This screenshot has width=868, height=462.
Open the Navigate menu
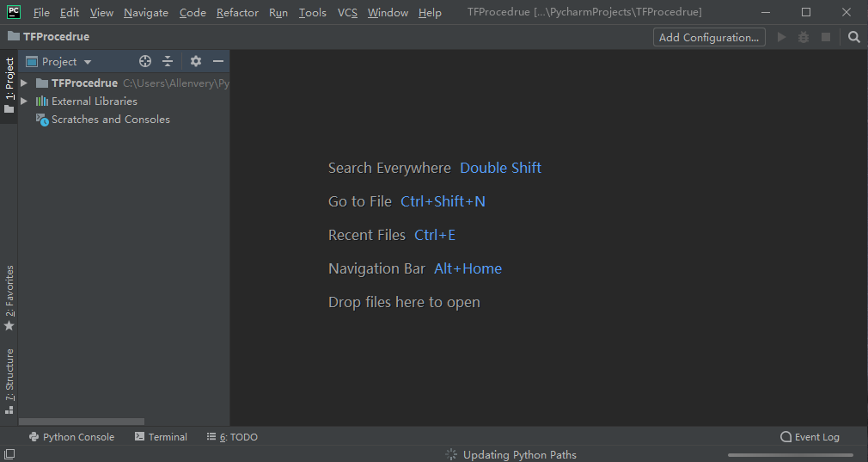[146, 12]
